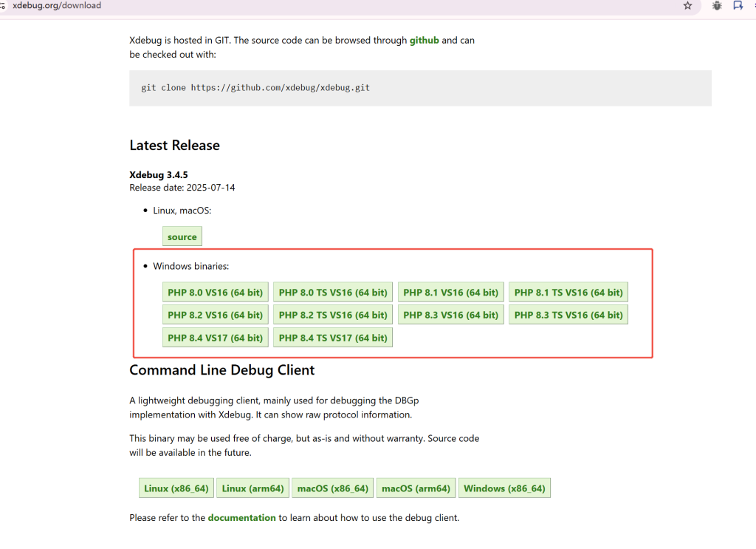
Task: Get the macOS (arm64) debug client
Action: (x=416, y=488)
